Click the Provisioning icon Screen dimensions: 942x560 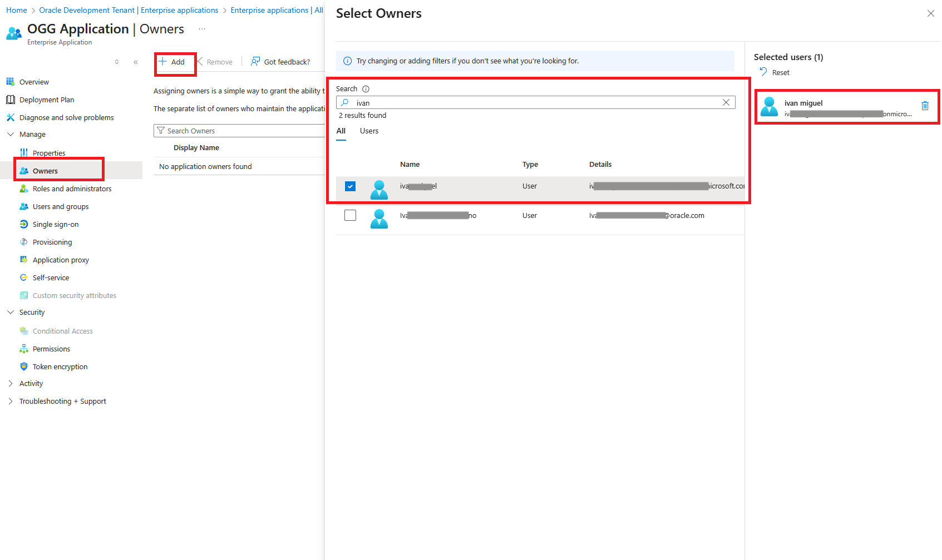click(24, 242)
